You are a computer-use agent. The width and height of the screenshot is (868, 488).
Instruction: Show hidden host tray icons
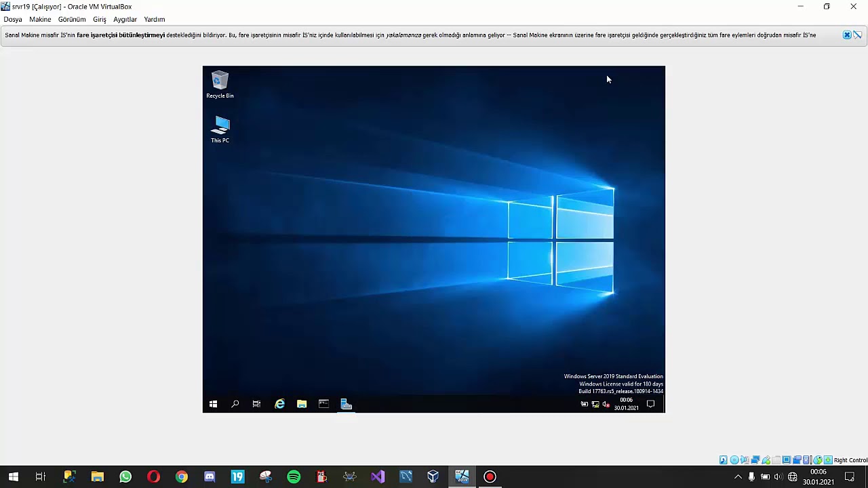pyautogui.click(x=738, y=477)
